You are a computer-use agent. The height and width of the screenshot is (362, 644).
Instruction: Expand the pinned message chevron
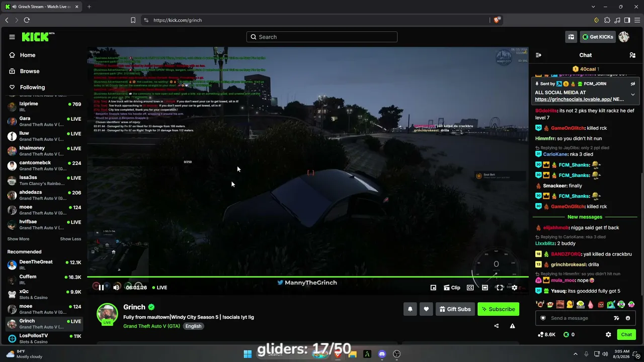click(x=633, y=95)
